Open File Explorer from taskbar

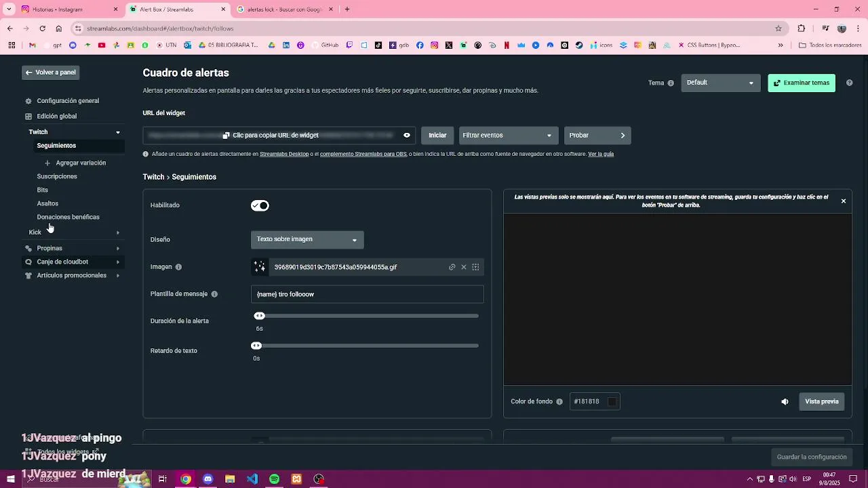230,479
